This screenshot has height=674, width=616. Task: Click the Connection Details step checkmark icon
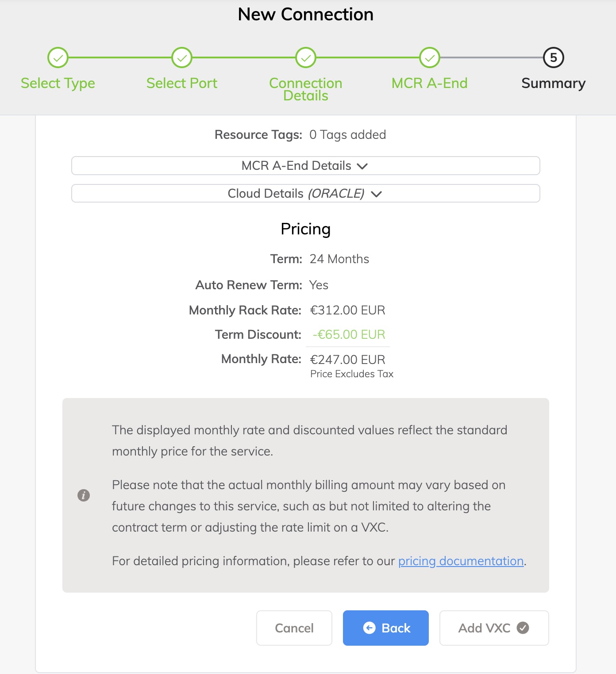(306, 57)
